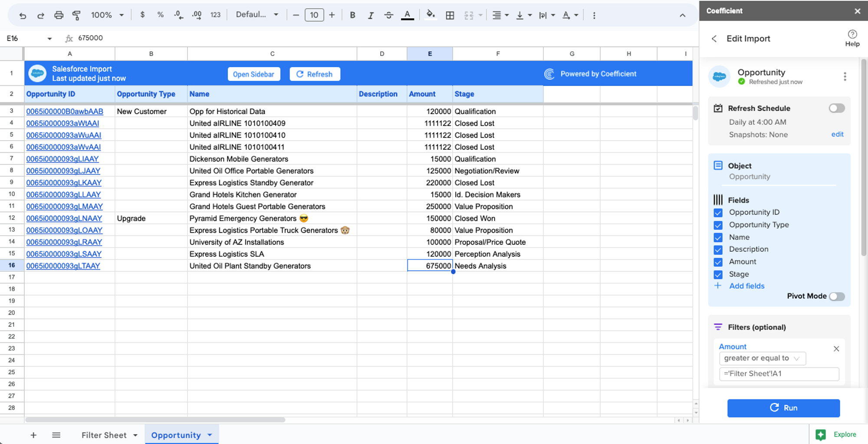868x444 pixels.
Task: Go back from Edit Import
Action: click(714, 39)
